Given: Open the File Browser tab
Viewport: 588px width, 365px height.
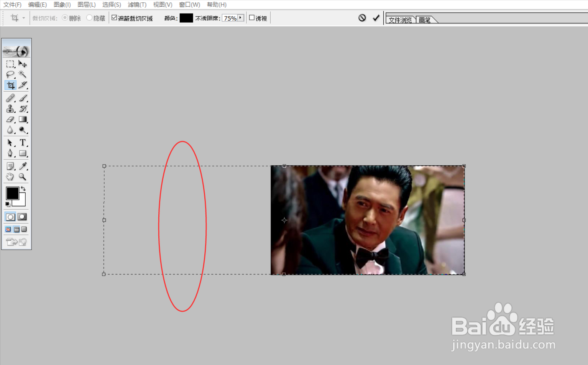Looking at the screenshot, I should [x=400, y=20].
